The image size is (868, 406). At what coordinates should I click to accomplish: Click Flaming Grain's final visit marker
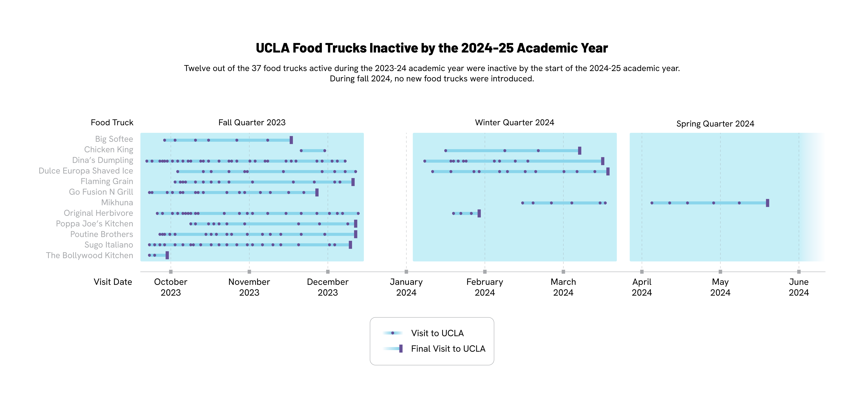click(353, 182)
